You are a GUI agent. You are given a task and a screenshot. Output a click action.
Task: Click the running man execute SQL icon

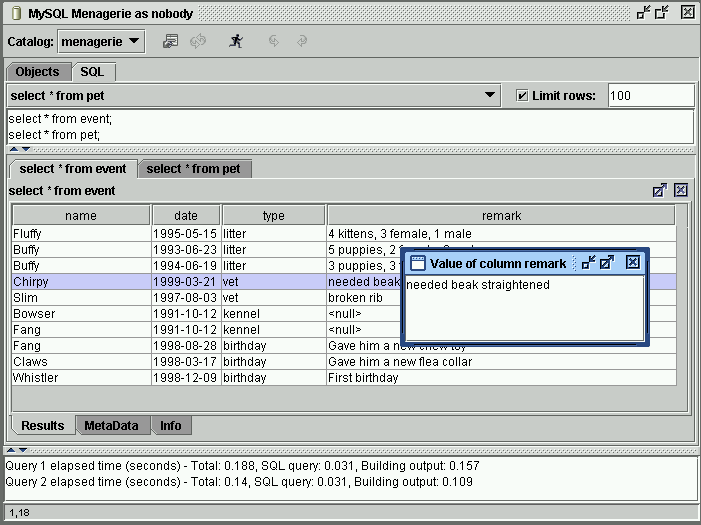click(x=236, y=41)
